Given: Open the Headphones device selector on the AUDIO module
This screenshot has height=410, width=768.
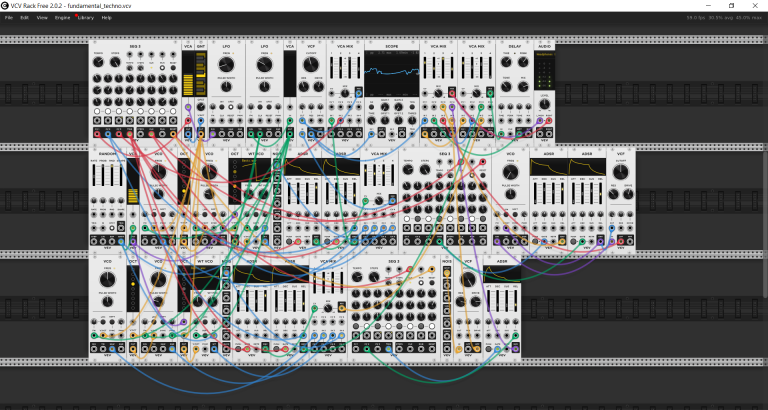Looking at the screenshot, I should 544,55.
